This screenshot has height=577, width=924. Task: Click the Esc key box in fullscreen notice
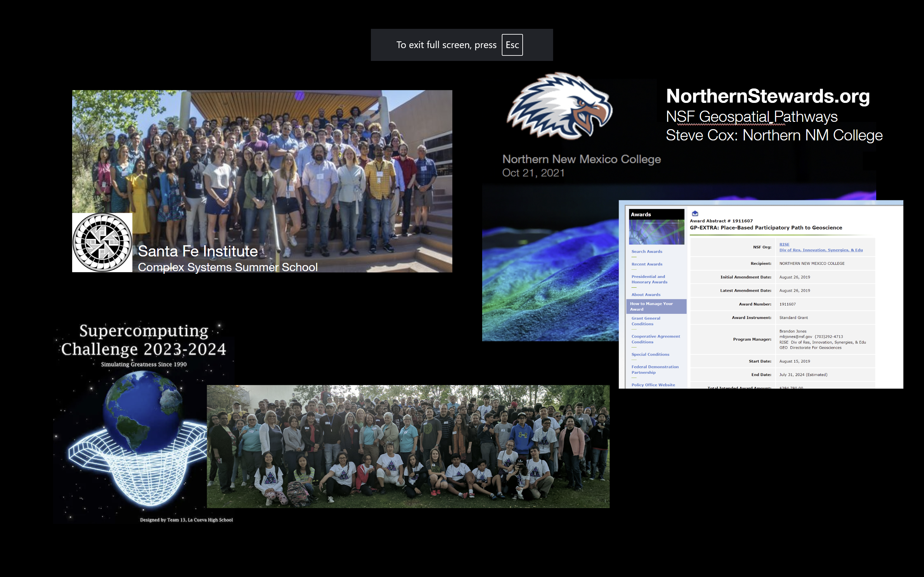(x=512, y=45)
